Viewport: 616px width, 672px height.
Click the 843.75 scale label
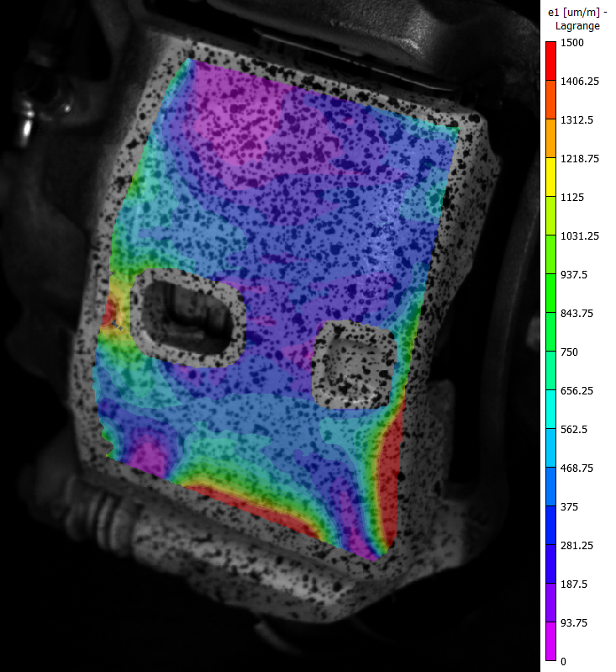[x=577, y=314]
